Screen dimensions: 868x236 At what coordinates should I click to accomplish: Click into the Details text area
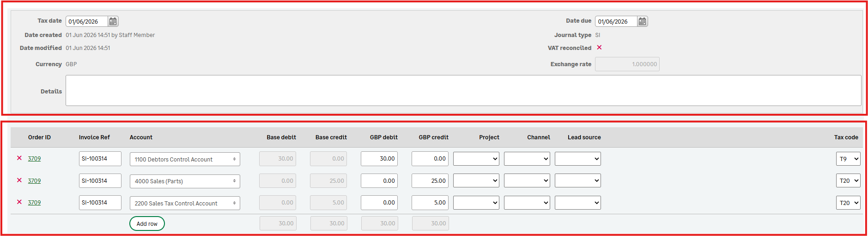pos(463,91)
